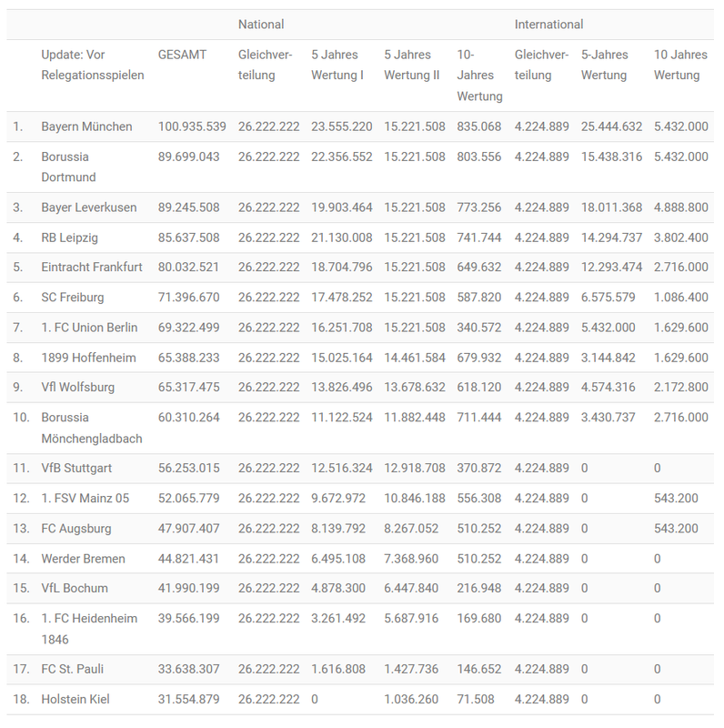
Task: Select the 'FC St. Pauli' team name
Action: pos(73,669)
